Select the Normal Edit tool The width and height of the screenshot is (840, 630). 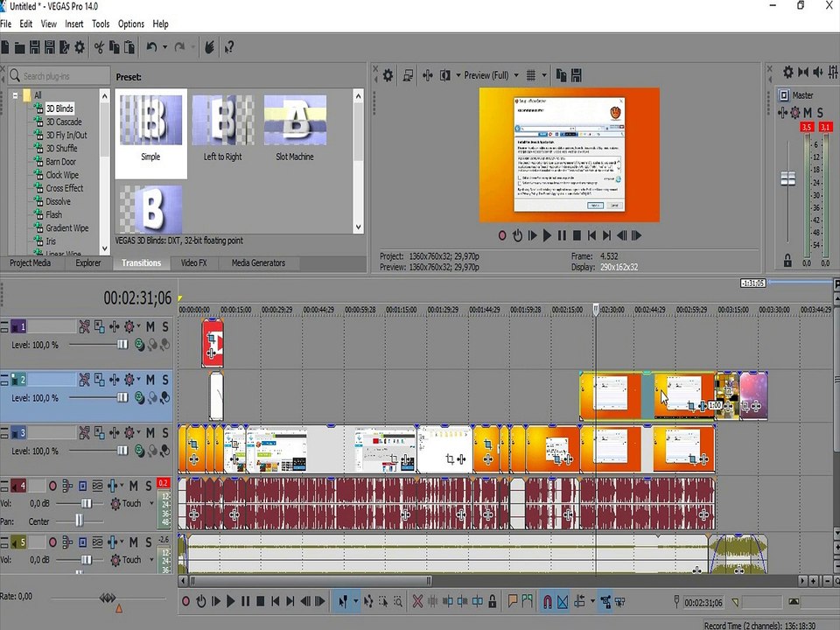pyautogui.click(x=343, y=602)
